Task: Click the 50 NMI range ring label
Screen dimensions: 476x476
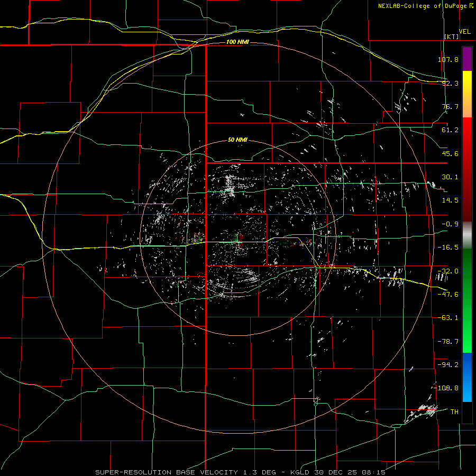Action: [237, 140]
